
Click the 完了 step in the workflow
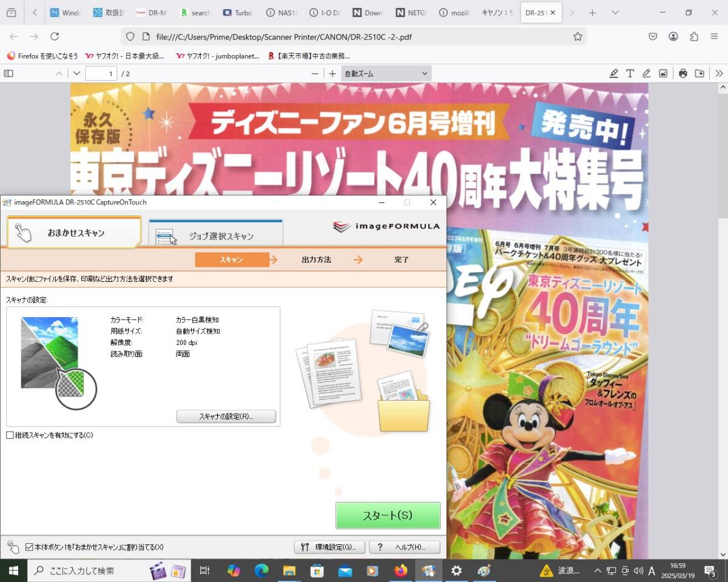pyautogui.click(x=402, y=259)
